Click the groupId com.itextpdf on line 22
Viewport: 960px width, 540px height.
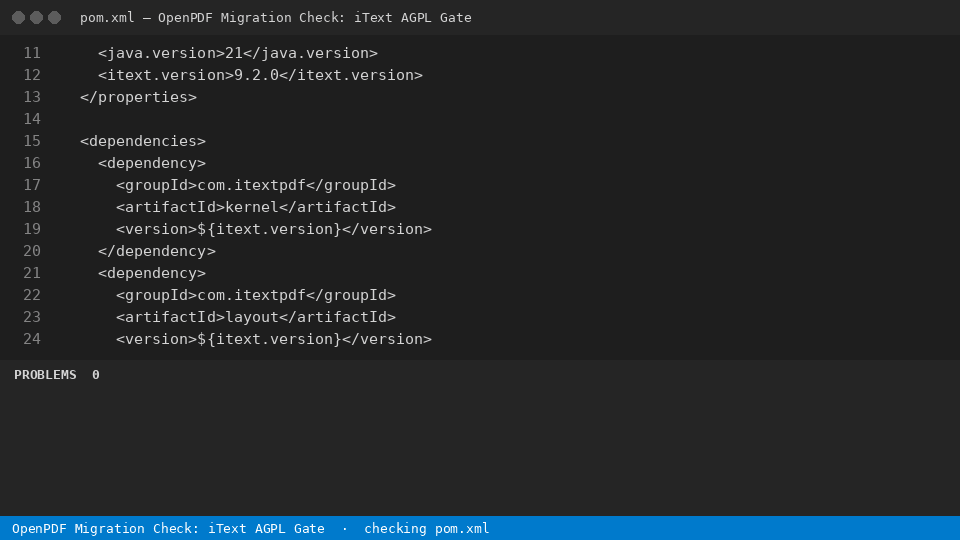pyautogui.click(x=256, y=296)
